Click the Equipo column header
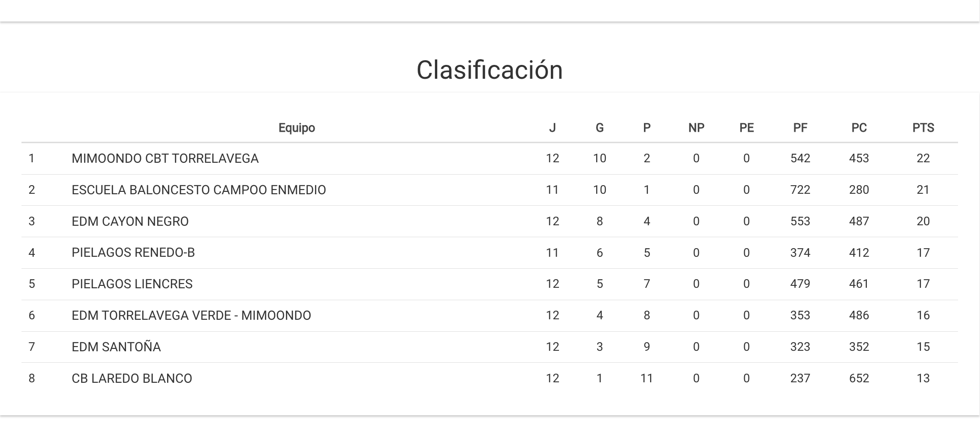Image resolution: width=980 pixels, height=441 pixels. click(x=296, y=128)
